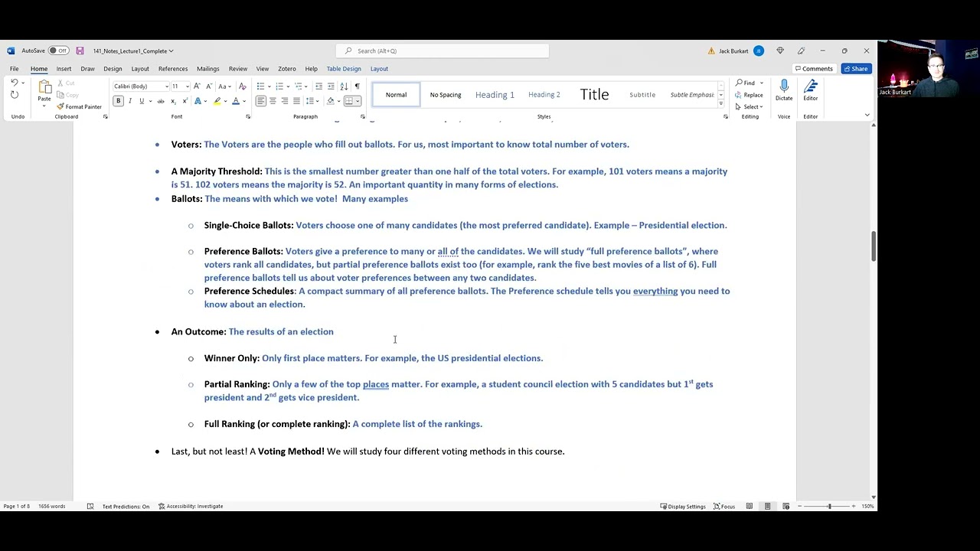Screen dimensions: 980x551
Task: Click Replace in Editing group
Action: pyautogui.click(x=750, y=95)
